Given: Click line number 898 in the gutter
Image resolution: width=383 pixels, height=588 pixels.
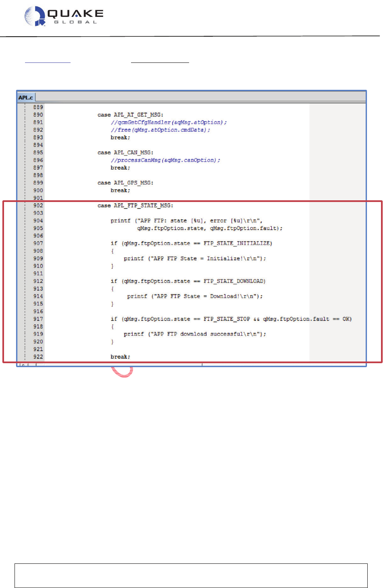Looking at the screenshot, I should pyautogui.click(x=38, y=175).
